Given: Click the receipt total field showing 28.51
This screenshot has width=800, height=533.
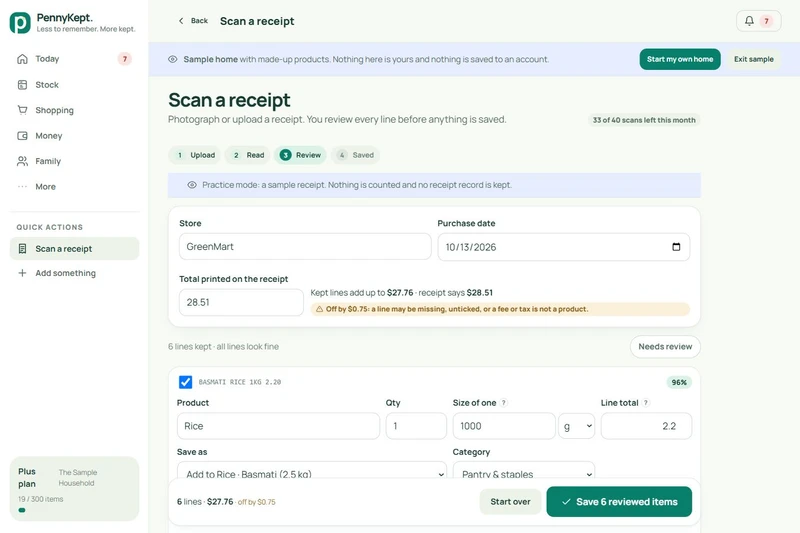Looking at the screenshot, I should pos(241,302).
